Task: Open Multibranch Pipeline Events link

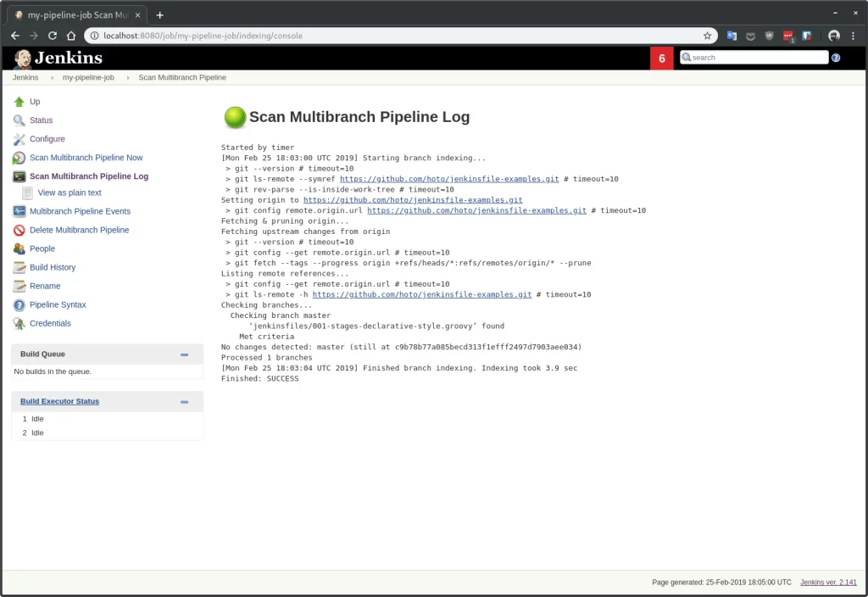Action: coord(80,211)
